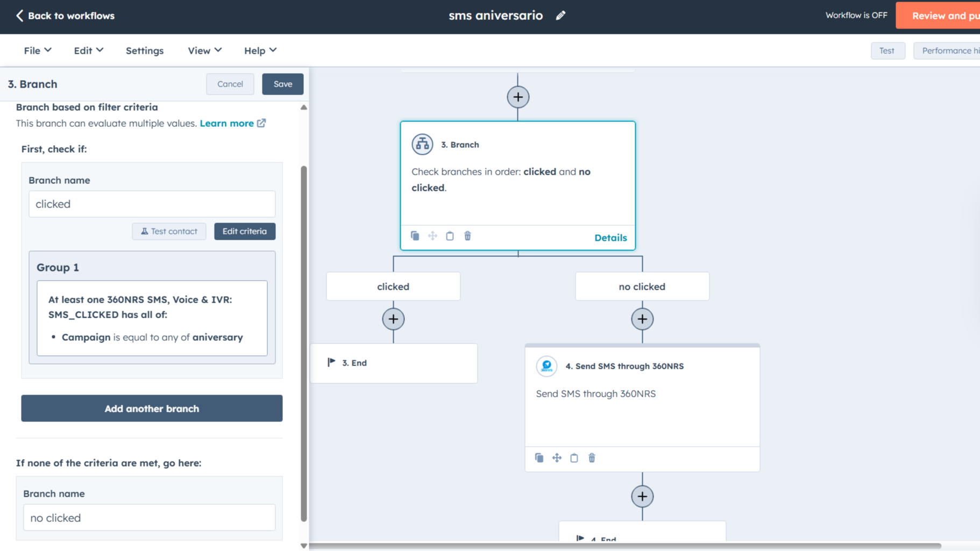
Task: Open the Settings menu item
Action: [145, 51]
